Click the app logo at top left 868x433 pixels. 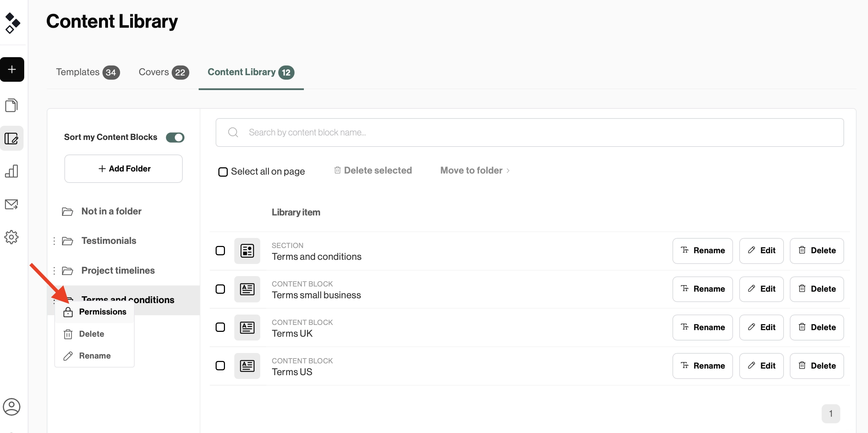pos(12,22)
